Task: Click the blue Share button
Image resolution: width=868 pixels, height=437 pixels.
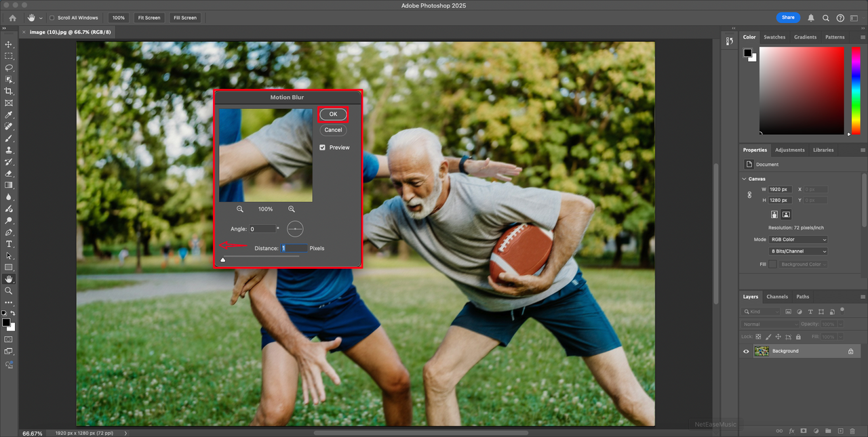Action: click(x=788, y=18)
